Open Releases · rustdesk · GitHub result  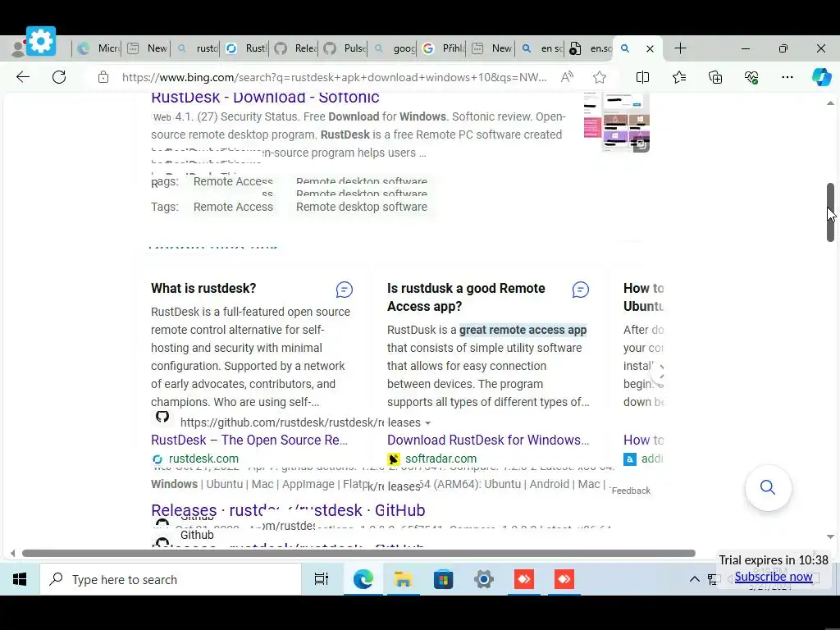click(288, 510)
